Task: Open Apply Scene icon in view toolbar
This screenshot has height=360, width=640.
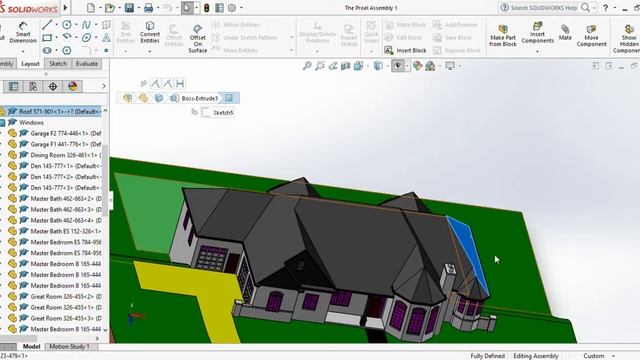Action: tap(430, 66)
